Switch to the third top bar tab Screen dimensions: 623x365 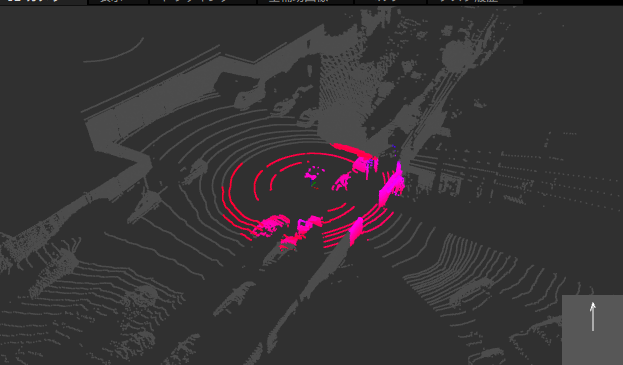coord(203,2)
